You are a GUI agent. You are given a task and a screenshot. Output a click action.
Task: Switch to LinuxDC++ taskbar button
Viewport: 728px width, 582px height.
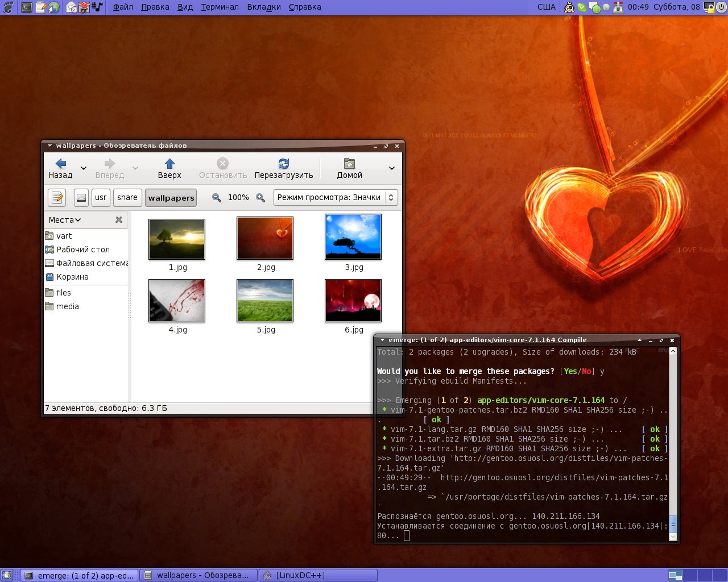(318, 575)
